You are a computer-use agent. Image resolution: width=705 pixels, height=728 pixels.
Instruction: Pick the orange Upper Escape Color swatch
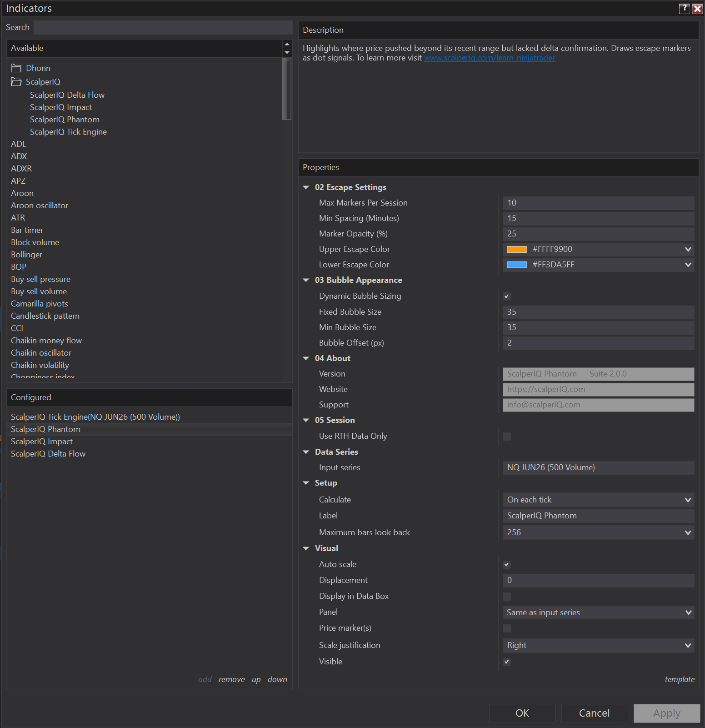517,249
